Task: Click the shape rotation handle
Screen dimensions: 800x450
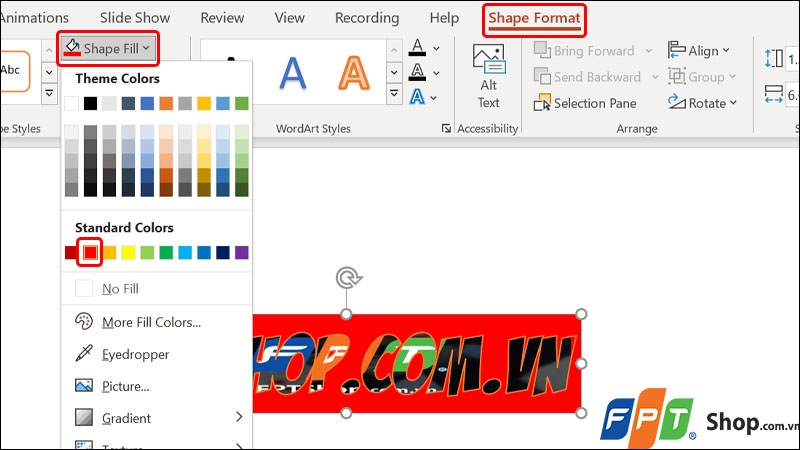Action: click(x=348, y=278)
